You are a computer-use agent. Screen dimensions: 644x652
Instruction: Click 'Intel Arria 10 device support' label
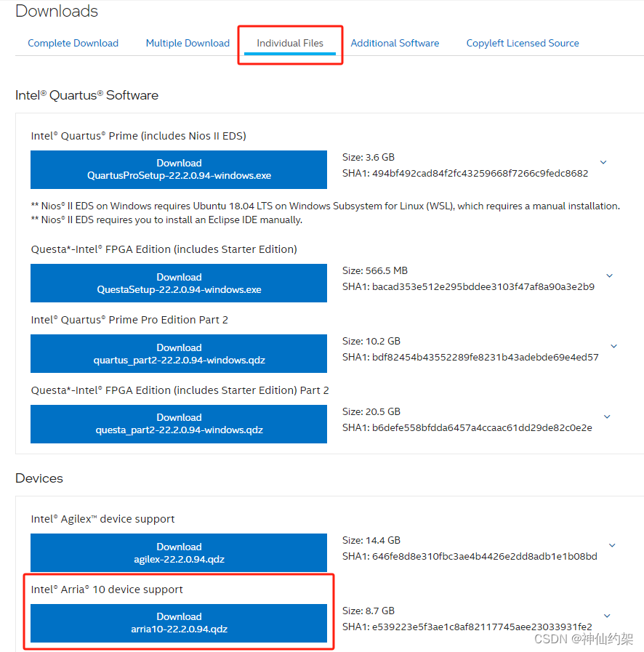click(107, 589)
